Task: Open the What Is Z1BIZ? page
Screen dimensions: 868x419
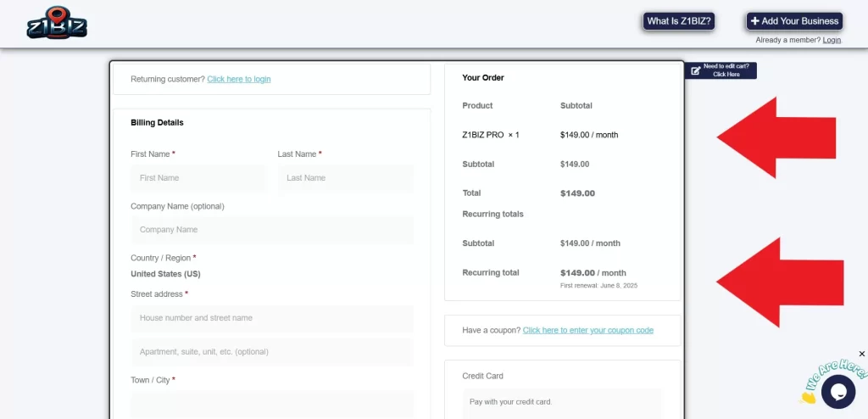Action: 679,21
